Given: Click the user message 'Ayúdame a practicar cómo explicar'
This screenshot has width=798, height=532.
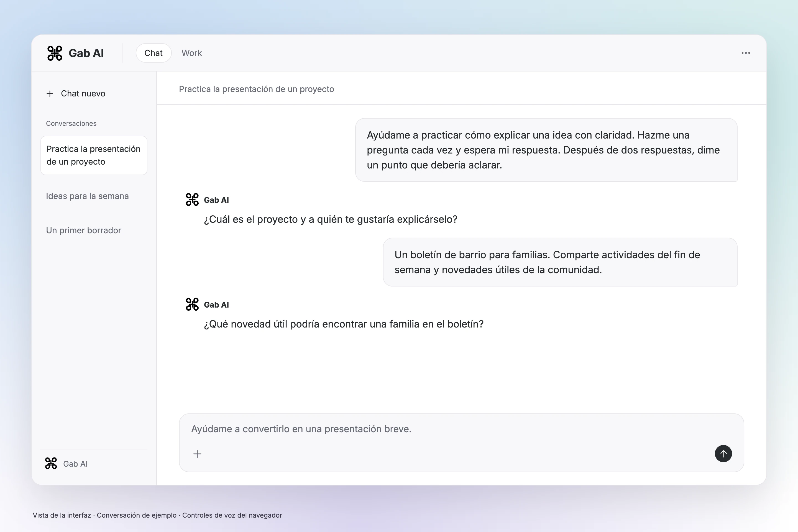Looking at the screenshot, I should pos(546,150).
